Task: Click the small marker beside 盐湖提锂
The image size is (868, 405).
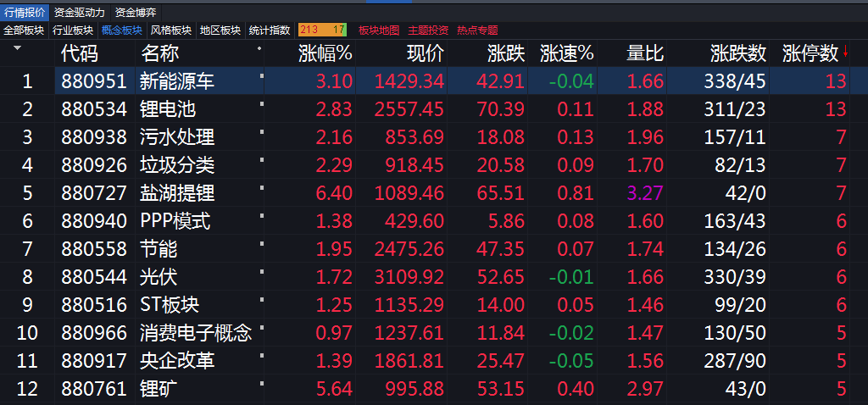Action: point(261,187)
